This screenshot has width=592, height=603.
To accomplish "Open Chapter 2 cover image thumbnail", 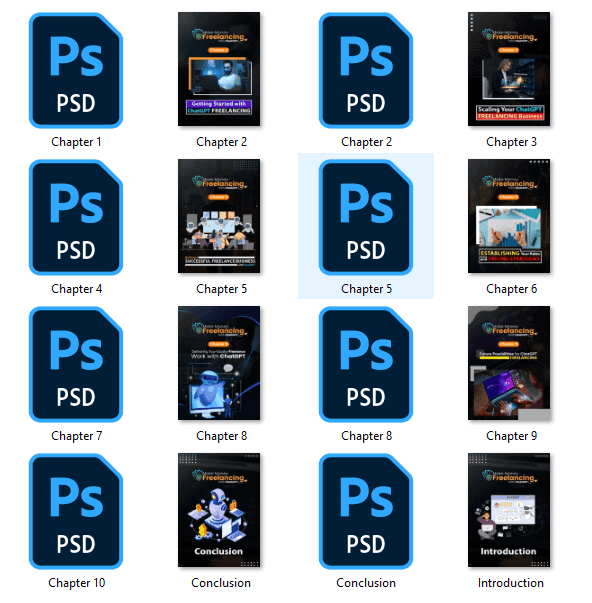I will pyautogui.click(x=219, y=69).
